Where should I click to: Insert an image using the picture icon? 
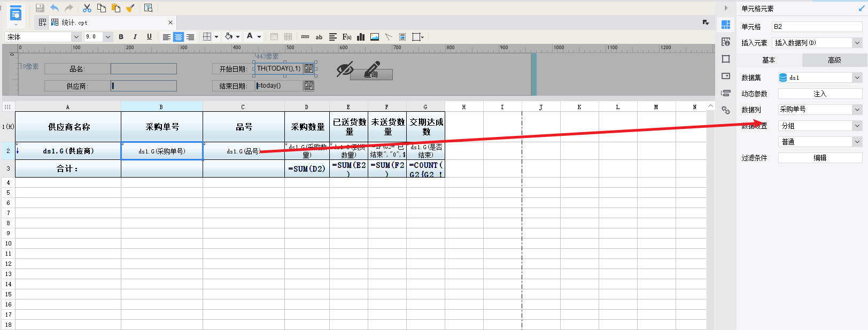point(375,37)
